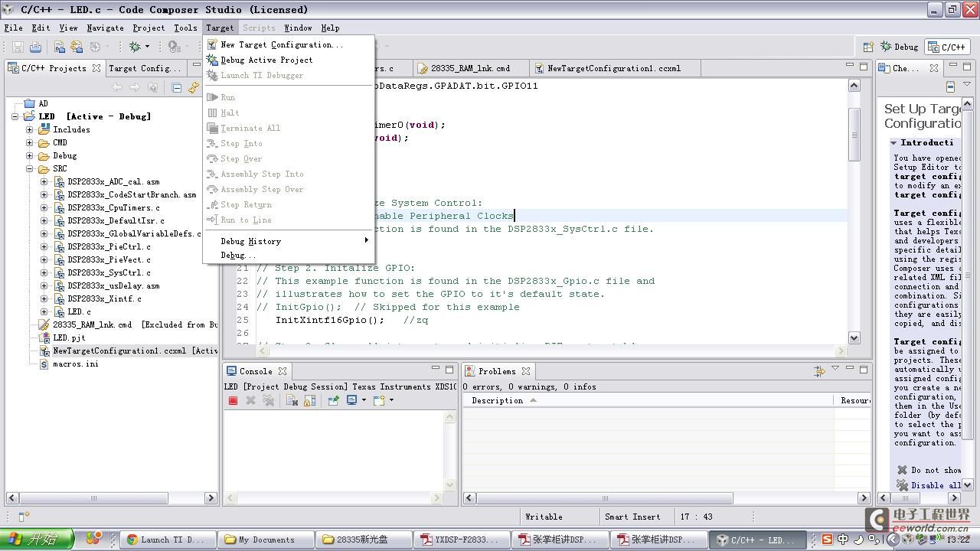Click the Open Perspective icon
980x551 pixels.
868,47
